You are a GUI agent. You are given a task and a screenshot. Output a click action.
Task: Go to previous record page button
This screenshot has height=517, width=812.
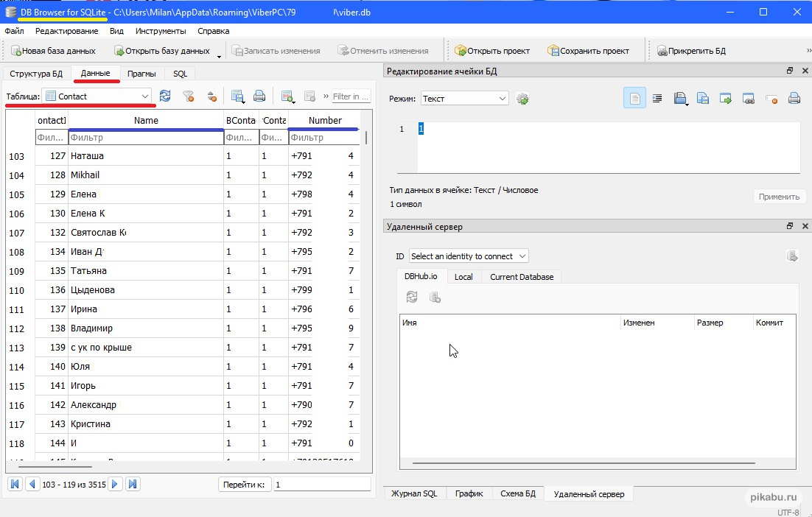click(x=32, y=484)
